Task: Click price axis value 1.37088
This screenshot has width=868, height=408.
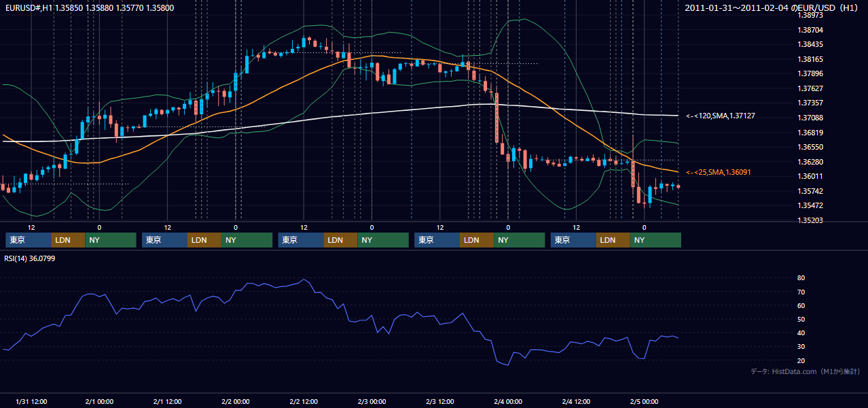Action: coord(810,118)
